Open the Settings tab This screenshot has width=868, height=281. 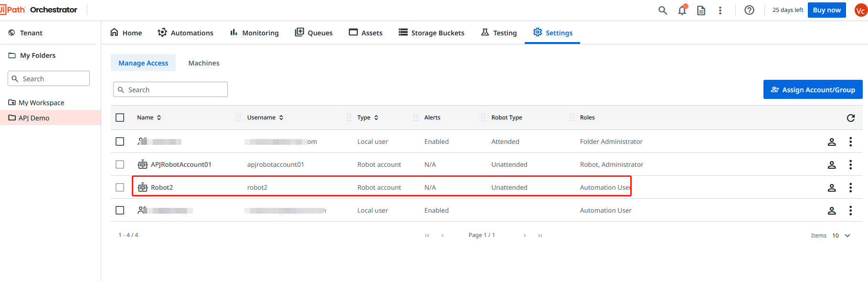(x=553, y=32)
